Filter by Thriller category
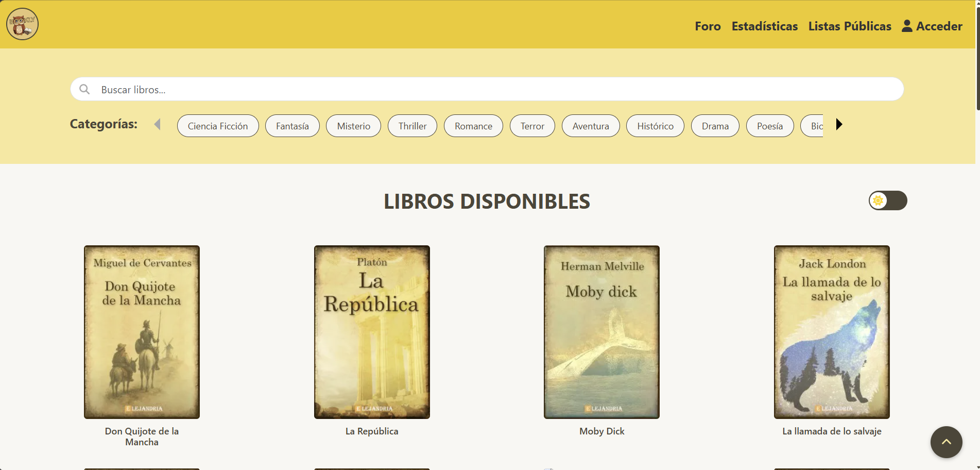 coord(412,126)
